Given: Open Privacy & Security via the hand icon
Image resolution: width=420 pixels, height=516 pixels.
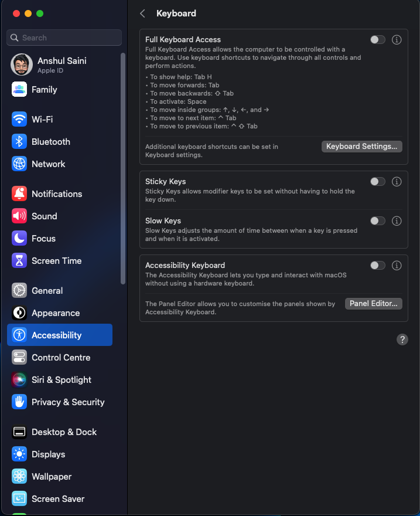Looking at the screenshot, I should tap(19, 402).
